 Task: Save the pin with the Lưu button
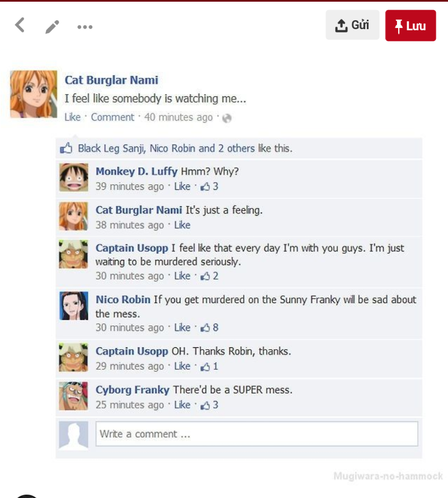(410, 25)
